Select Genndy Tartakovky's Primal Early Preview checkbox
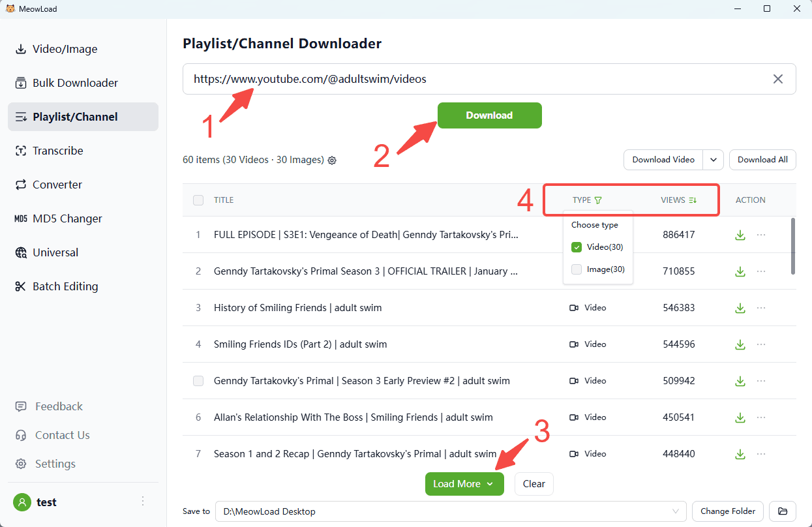The height and width of the screenshot is (527, 812). pos(198,381)
